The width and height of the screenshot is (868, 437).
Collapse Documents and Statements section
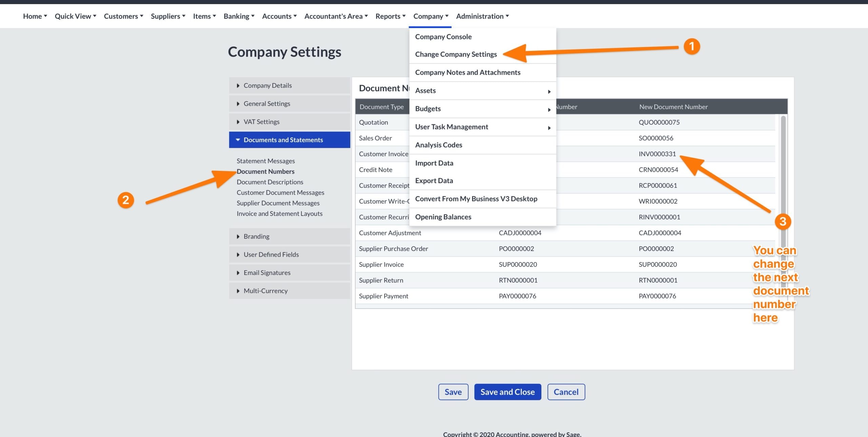click(283, 140)
